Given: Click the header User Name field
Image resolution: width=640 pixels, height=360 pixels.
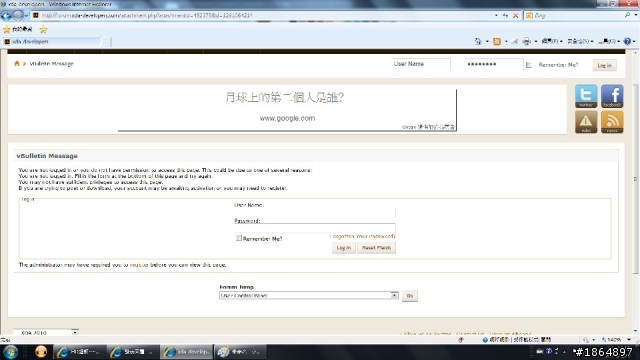Looking at the screenshot, I should pyautogui.click(x=420, y=64).
